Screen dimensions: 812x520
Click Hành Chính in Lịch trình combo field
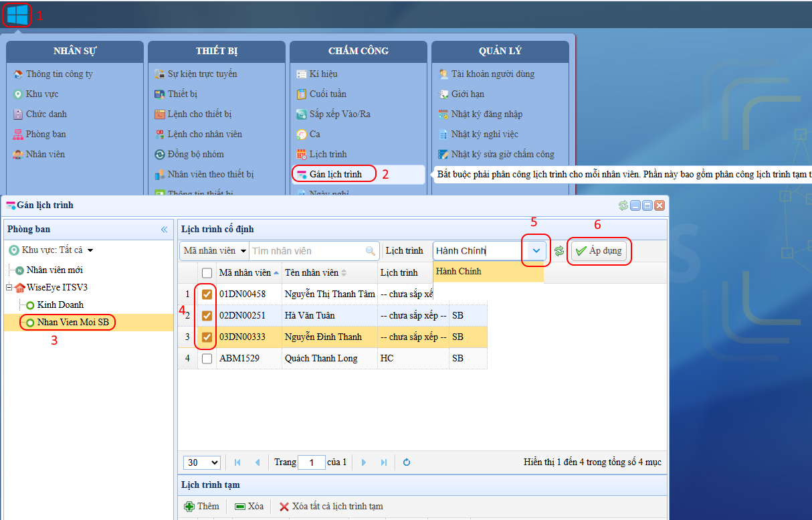(x=480, y=251)
